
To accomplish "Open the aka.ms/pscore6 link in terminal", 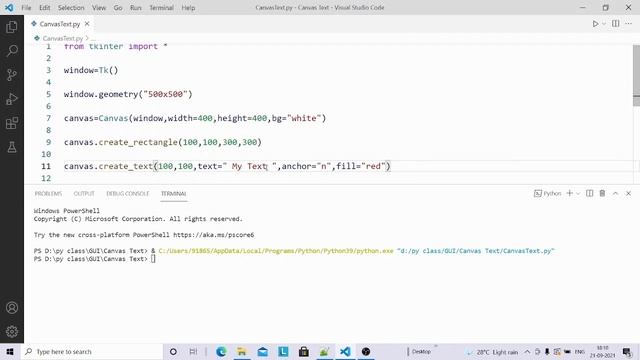I will click(213, 235).
